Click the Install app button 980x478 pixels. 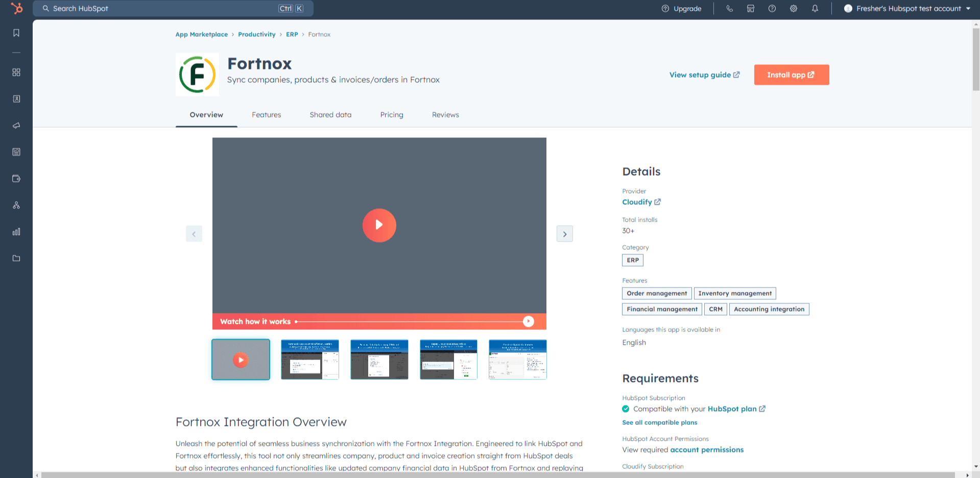[792, 75]
